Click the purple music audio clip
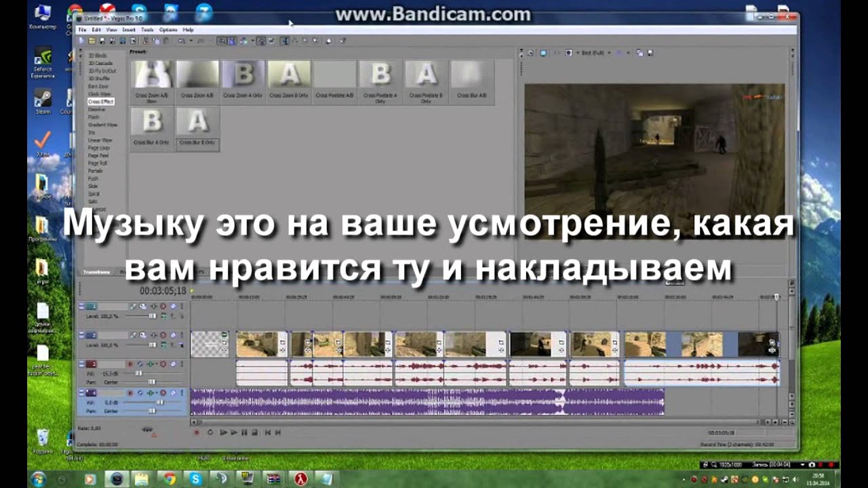 (427, 401)
